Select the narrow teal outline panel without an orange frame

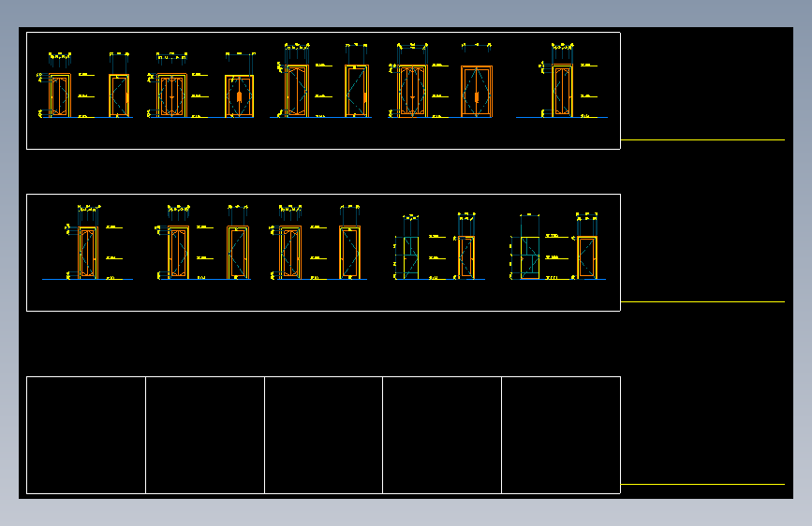pos(410,257)
